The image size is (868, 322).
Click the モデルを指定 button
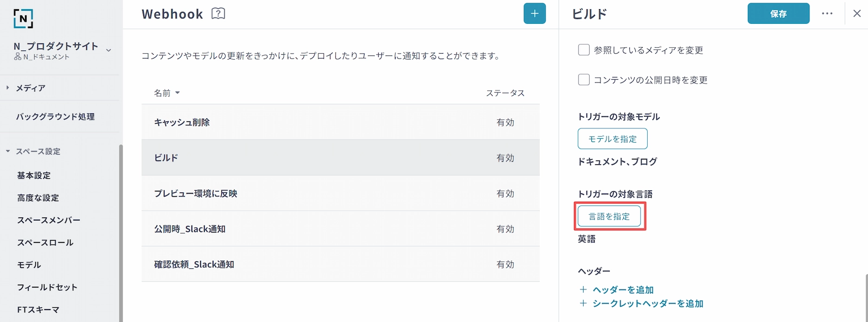click(612, 139)
